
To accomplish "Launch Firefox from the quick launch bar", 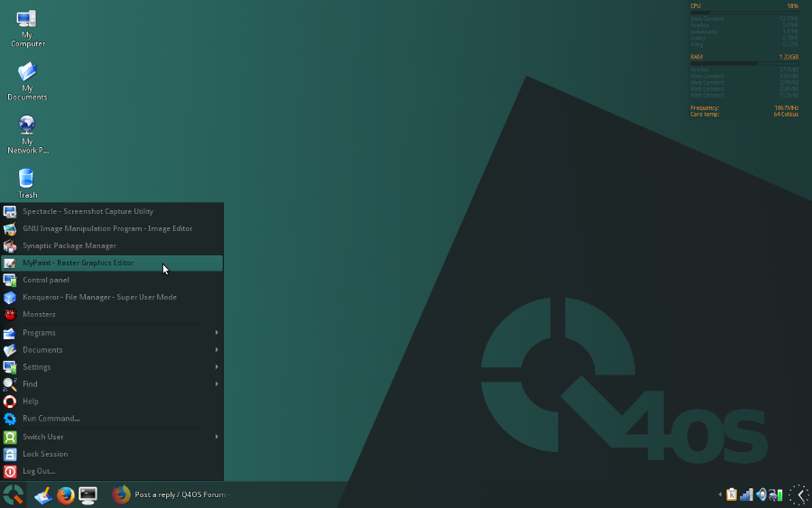I will pyautogui.click(x=65, y=494).
